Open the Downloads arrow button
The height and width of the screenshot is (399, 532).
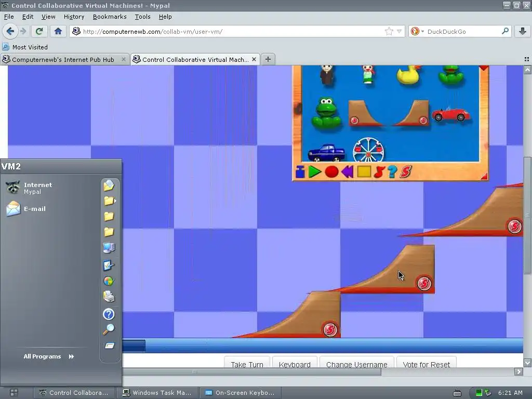point(523,31)
